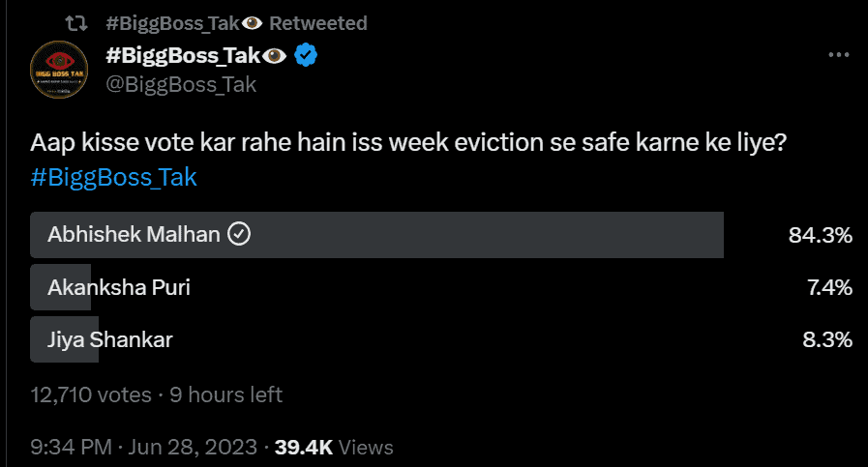Viewport: 868px width, 467px height.
Task: Select the Akanksha Puri poll option
Action: [x=377, y=287]
